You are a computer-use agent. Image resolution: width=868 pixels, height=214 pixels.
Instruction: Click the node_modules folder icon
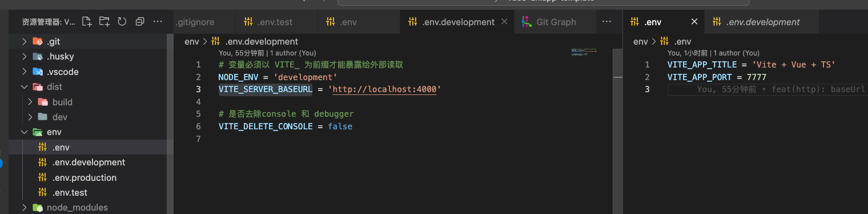click(38, 208)
